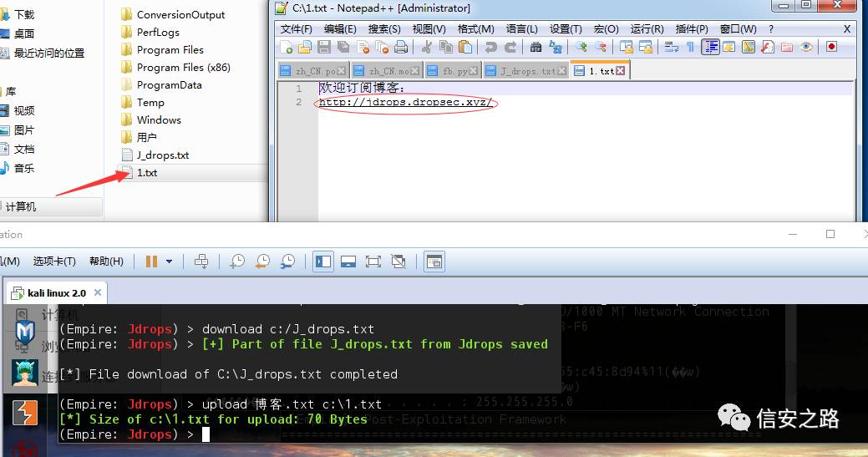Open 编辑(E) menu in Notepad++
Viewport: 868px width, 457px height.
click(340, 28)
